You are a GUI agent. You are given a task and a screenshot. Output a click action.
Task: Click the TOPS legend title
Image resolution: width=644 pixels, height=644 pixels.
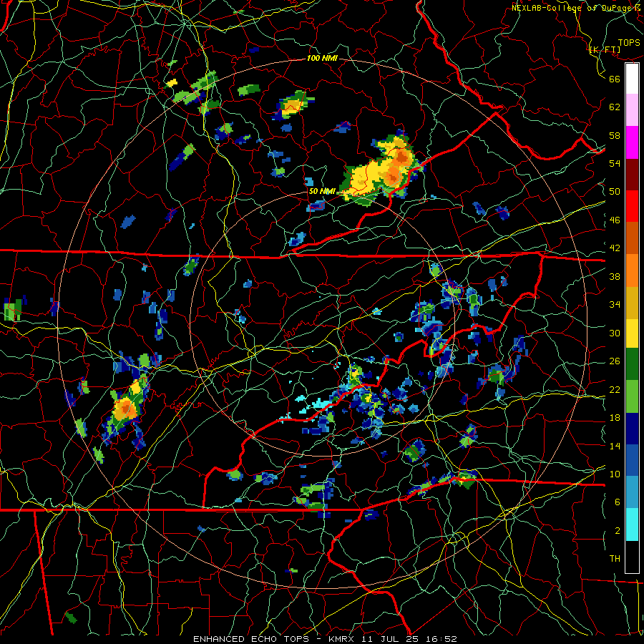629,43
